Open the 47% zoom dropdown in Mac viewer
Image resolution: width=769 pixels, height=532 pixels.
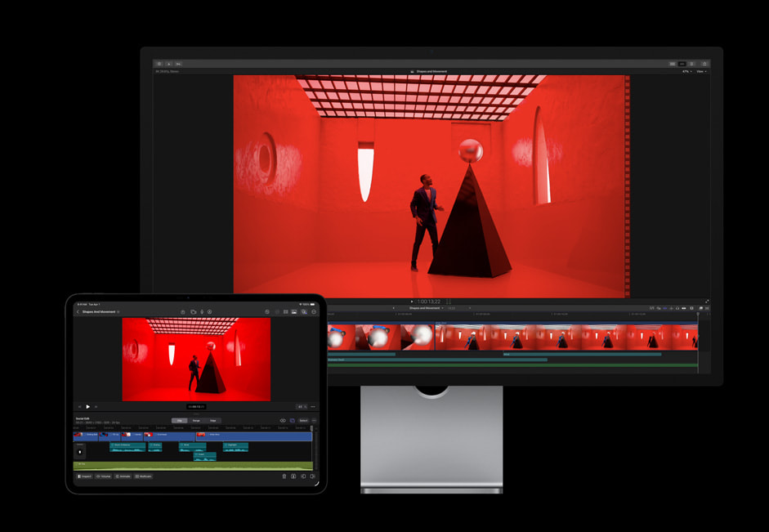685,71
